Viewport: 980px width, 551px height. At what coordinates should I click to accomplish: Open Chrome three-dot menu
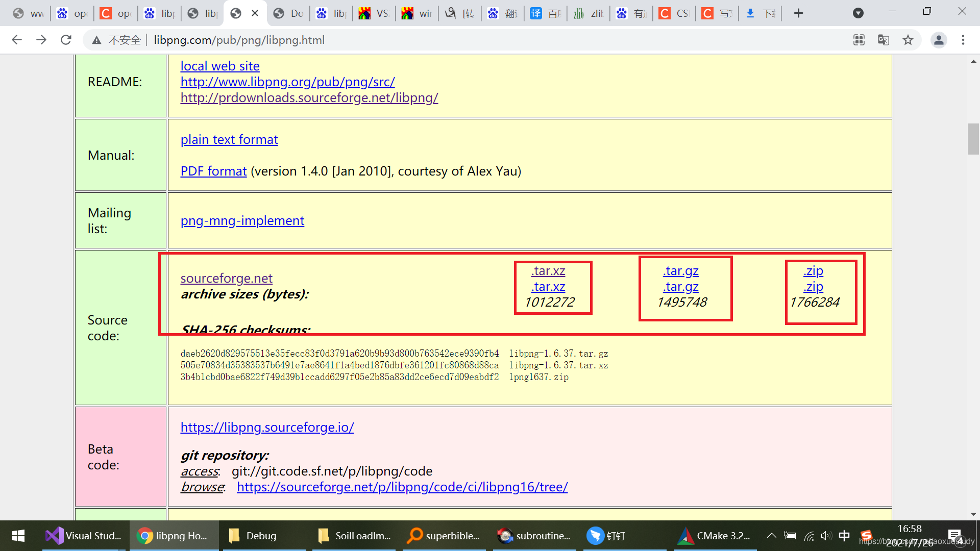pos(963,40)
